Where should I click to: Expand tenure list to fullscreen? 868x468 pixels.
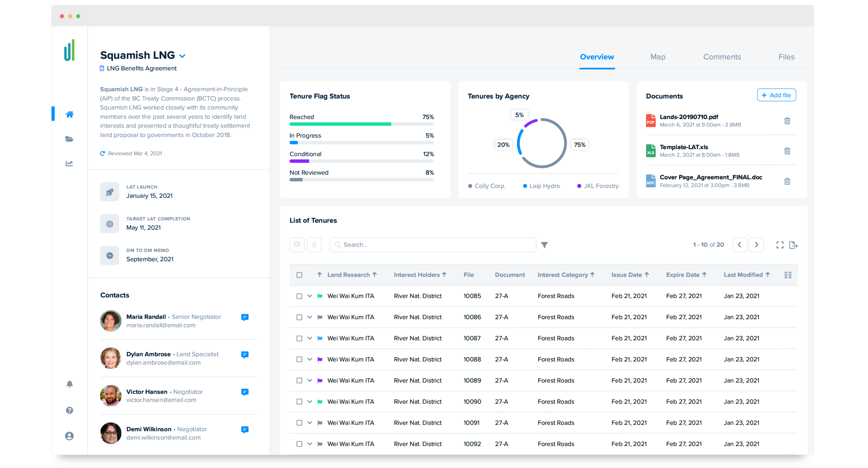(780, 245)
